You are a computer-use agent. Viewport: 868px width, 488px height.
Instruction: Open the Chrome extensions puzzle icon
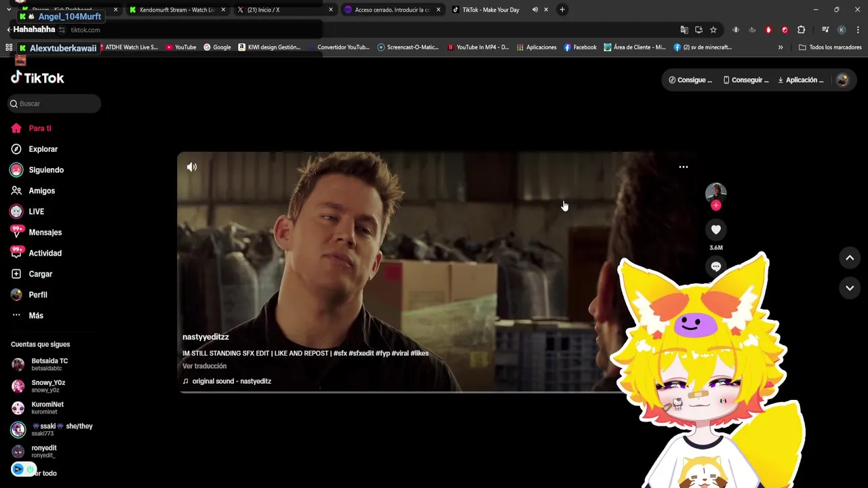pyautogui.click(x=801, y=30)
